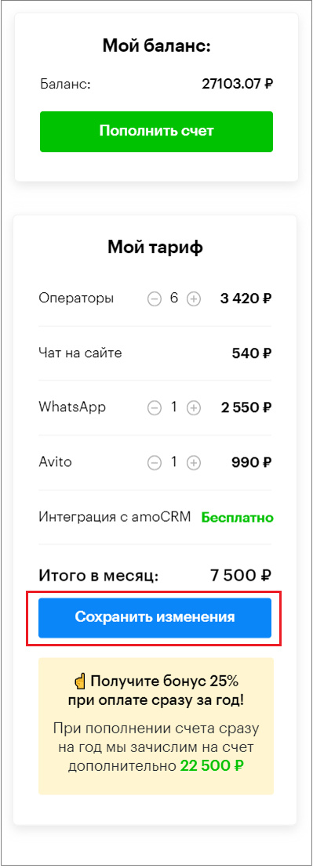Click the green Пополнить счет button
Image resolution: width=313 pixels, height=868 pixels.
pyautogui.click(x=156, y=131)
